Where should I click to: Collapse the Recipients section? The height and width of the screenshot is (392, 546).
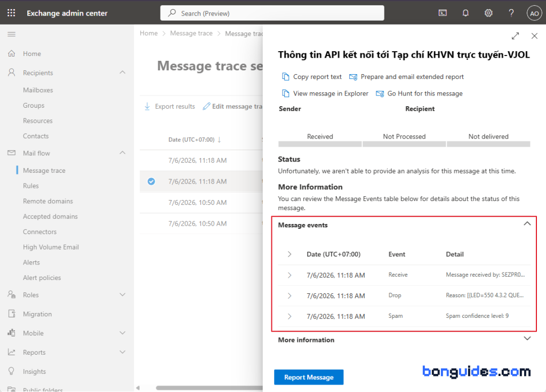click(x=123, y=73)
